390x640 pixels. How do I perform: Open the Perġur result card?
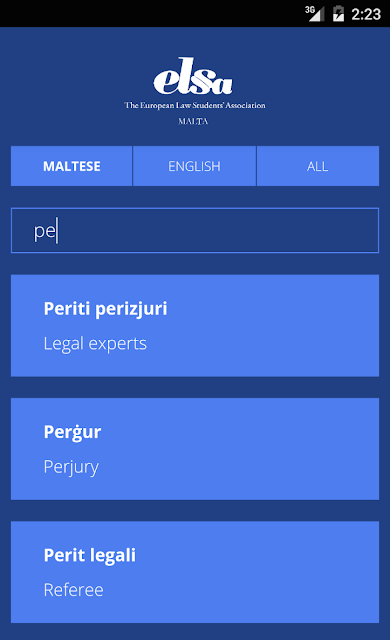point(195,449)
